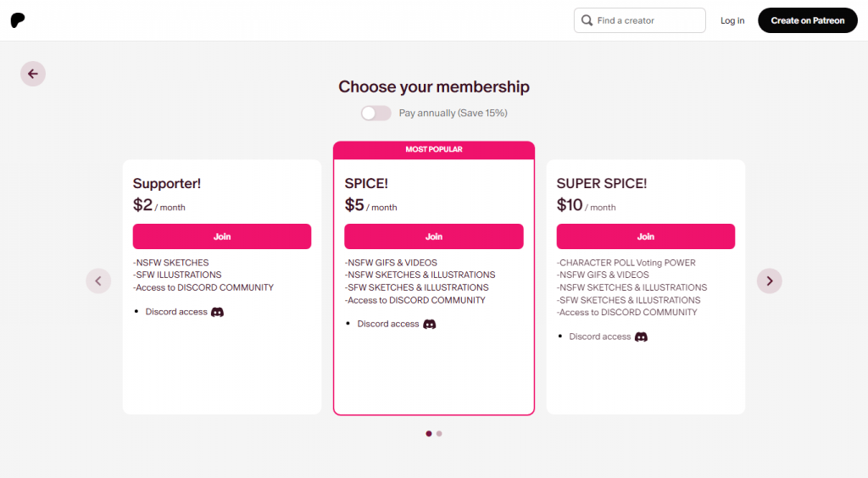The width and height of the screenshot is (868, 478).
Task: Open the Log in link
Action: click(x=732, y=20)
